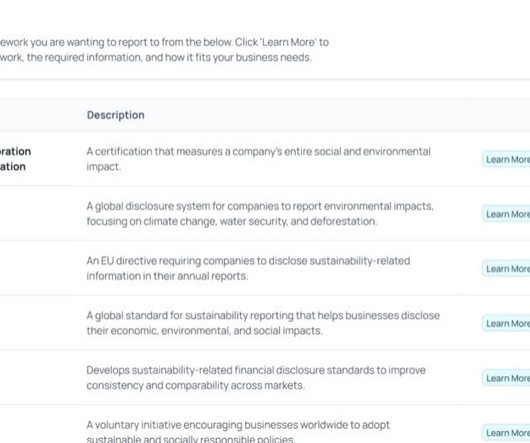
Task: Click the phrase 'water security, and deforestation'
Action: pyautogui.click(x=298, y=221)
